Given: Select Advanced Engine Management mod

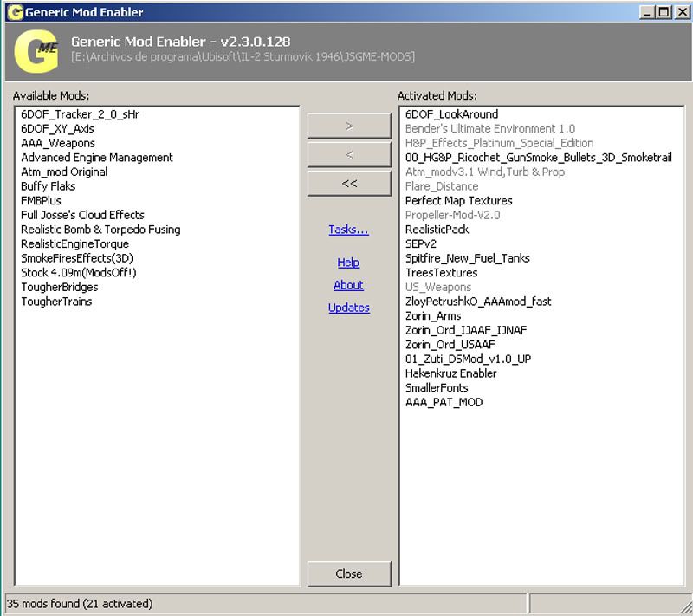Looking at the screenshot, I should coord(97,158).
